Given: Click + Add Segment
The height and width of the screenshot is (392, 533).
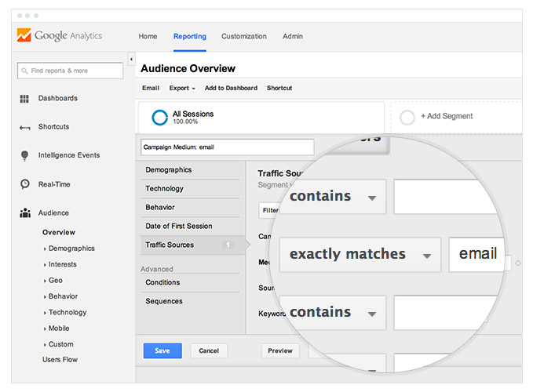Looking at the screenshot, I should (x=447, y=116).
